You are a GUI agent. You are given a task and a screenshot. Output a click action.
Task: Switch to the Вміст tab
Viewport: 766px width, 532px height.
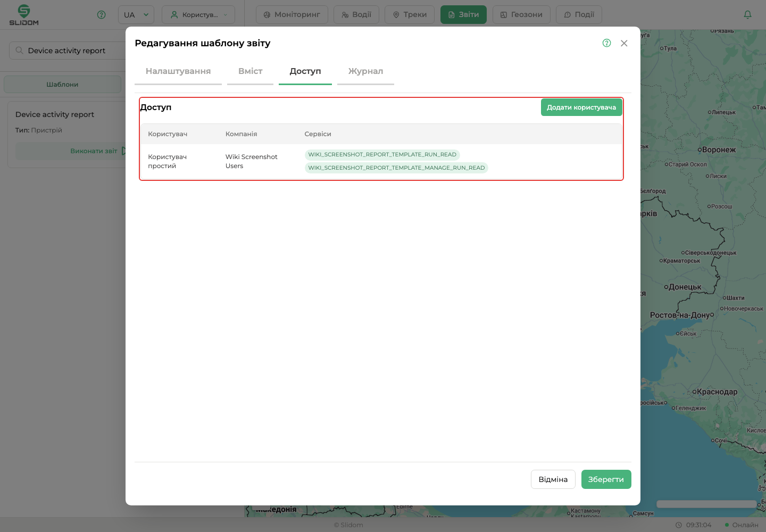(x=250, y=71)
